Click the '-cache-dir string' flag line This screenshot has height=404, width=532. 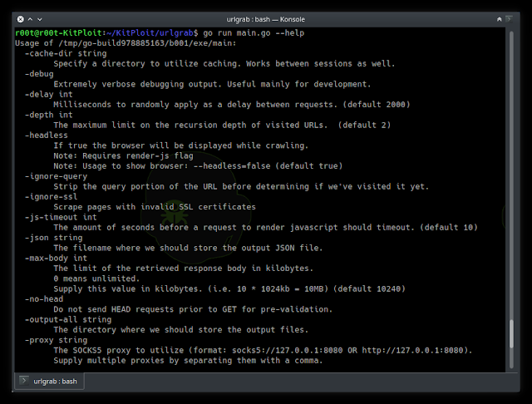pos(66,53)
